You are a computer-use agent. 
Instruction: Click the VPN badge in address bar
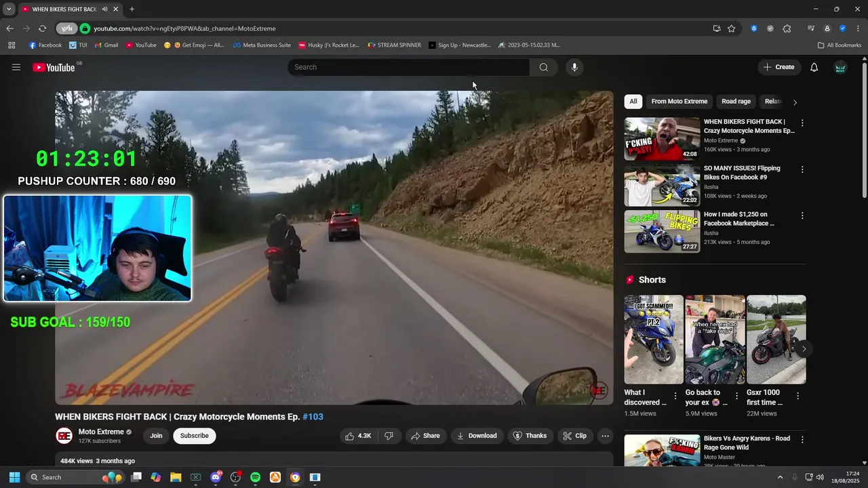click(66, 28)
